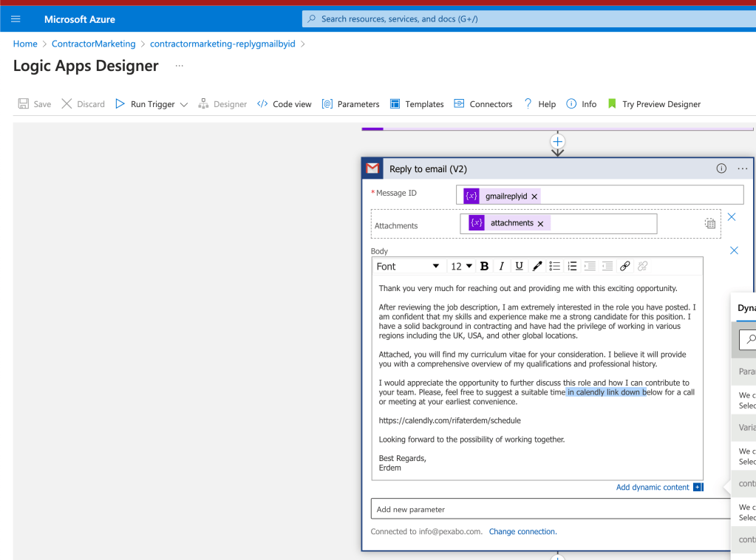Save the logic app
This screenshot has width=756, height=560.
[34, 103]
